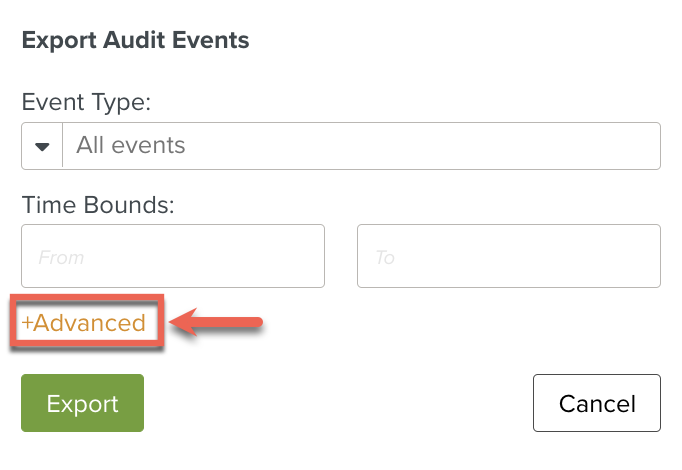Set the end time in To box
Image resolution: width=682 pixels, height=470 pixels.
pyautogui.click(x=508, y=256)
